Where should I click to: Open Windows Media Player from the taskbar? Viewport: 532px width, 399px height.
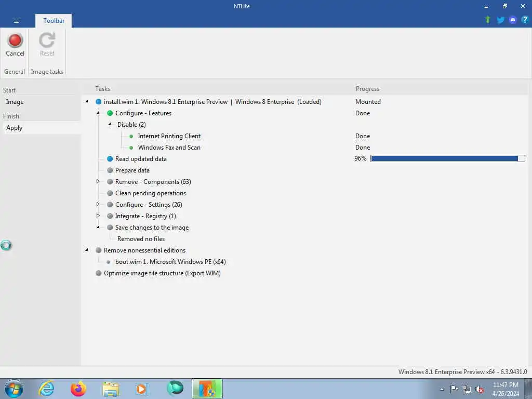click(x=141, y=389)
